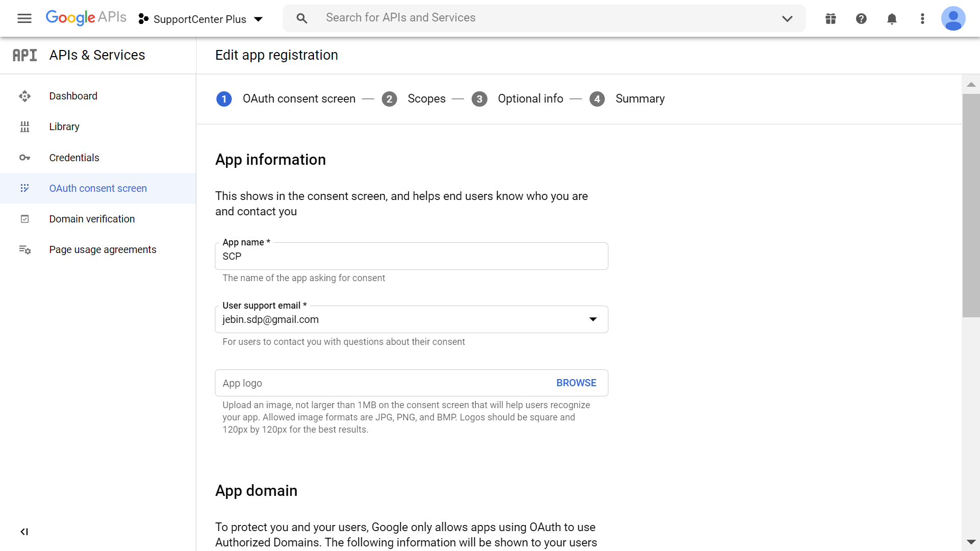The height and width of the screenshot is (551, 980).
Task: Open the three-dot more options menu
Action: (x=922, y=19)
